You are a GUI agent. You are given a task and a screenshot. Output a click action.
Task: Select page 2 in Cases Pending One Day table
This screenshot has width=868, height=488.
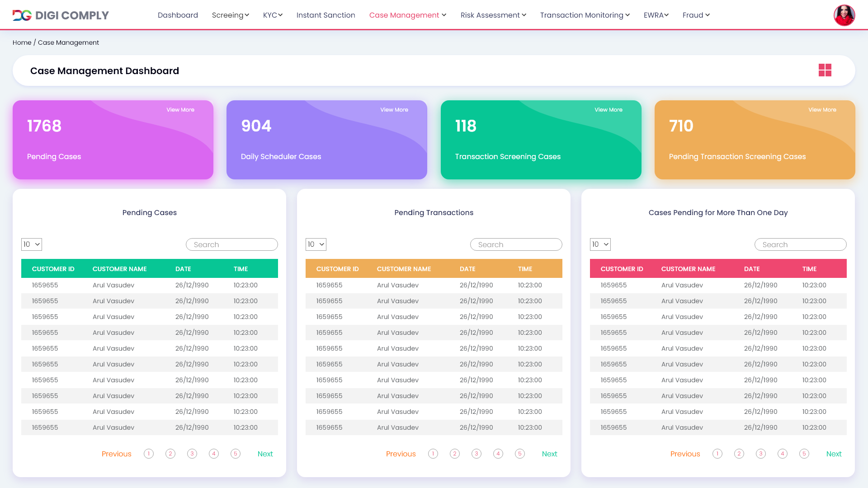tap(739, 454)
